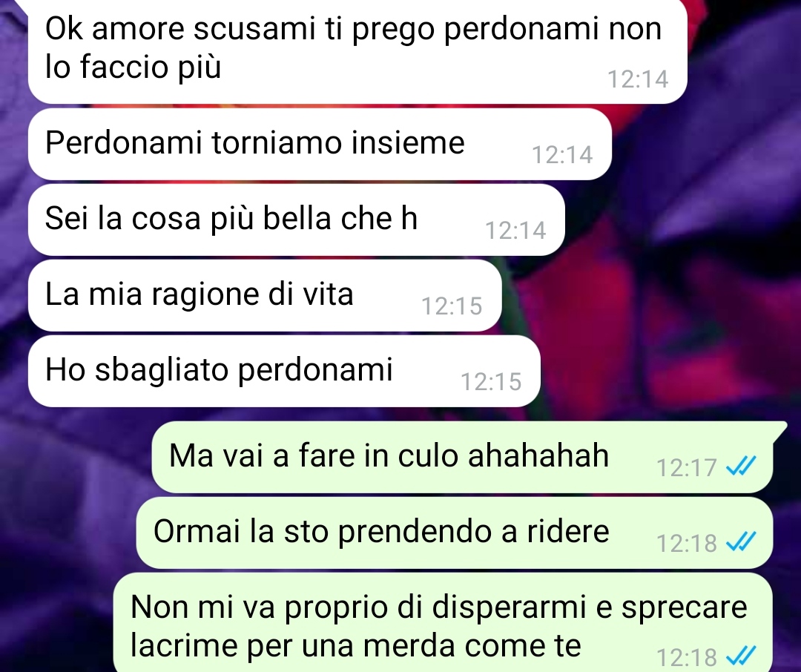Click the 12:18 timestamp beside 'a ridere'
The width and height of the screenshot is (801, 672).
tap(687, 543)
